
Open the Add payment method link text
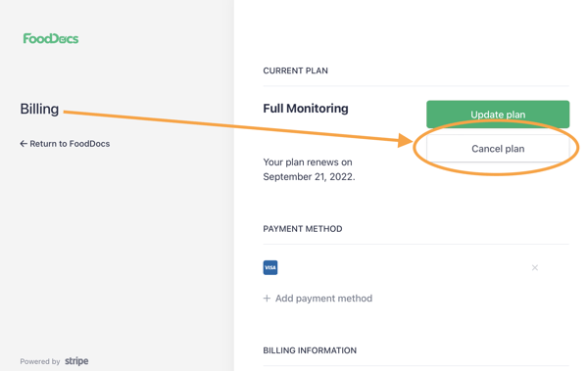323,299
